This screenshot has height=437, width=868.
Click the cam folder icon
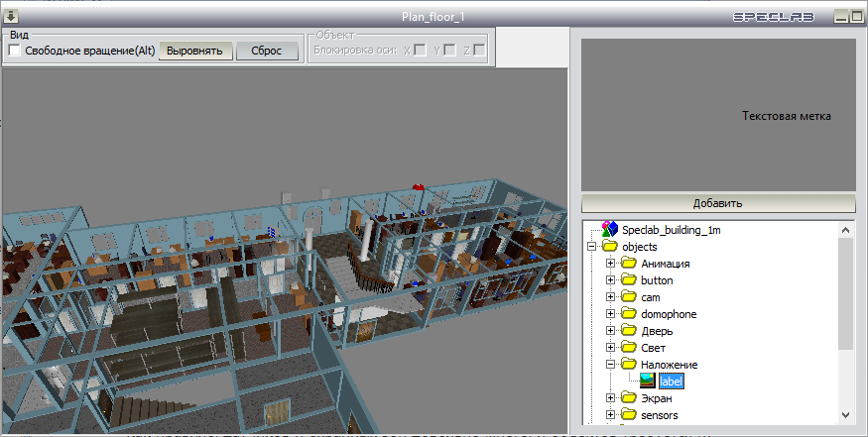pos(629,297)
